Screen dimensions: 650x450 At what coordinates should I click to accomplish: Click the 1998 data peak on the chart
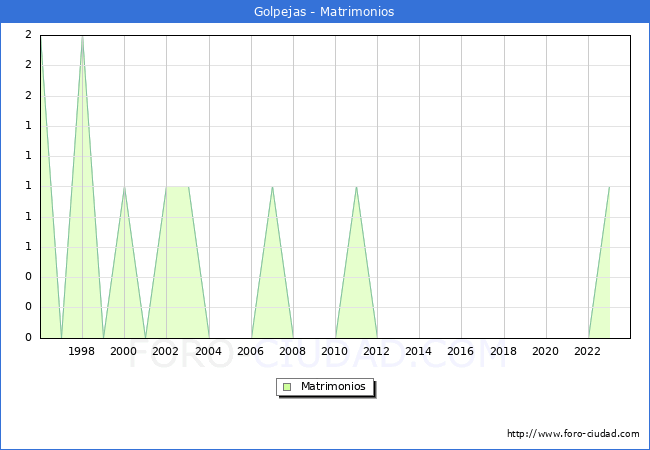(82, 37)
